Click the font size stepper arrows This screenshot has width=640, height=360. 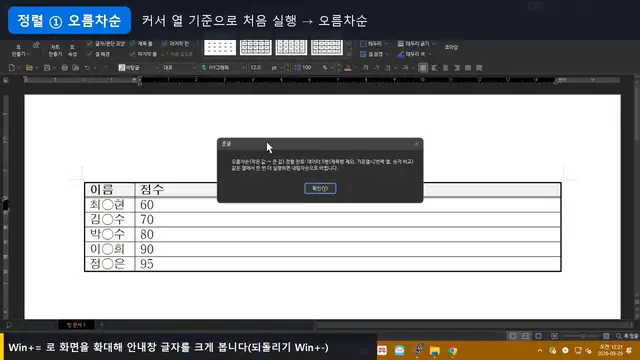pos(287,68)
